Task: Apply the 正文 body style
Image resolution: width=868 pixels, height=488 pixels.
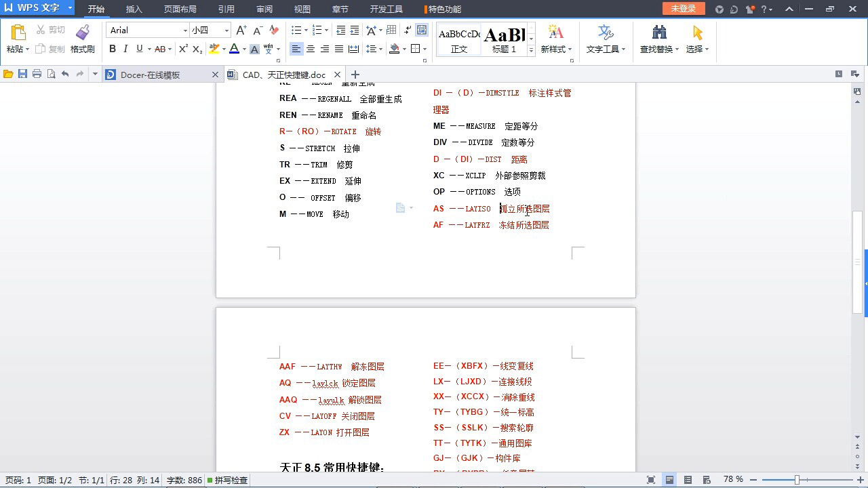Action: pyautogui.click(x=459, y=40)
